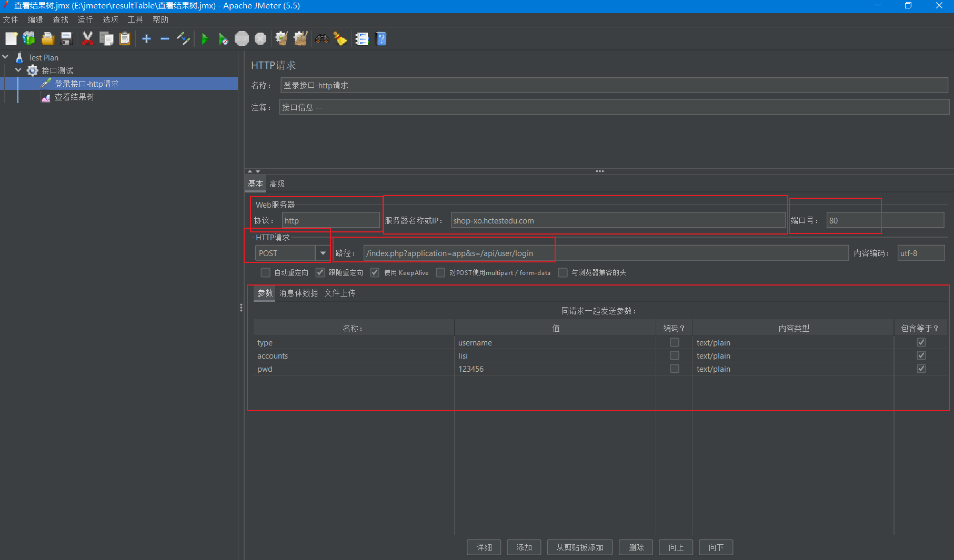Screen dimensions: 954x560
Task: Open the Templates icon
Action: pyautogui.click(x=29, y=38)
